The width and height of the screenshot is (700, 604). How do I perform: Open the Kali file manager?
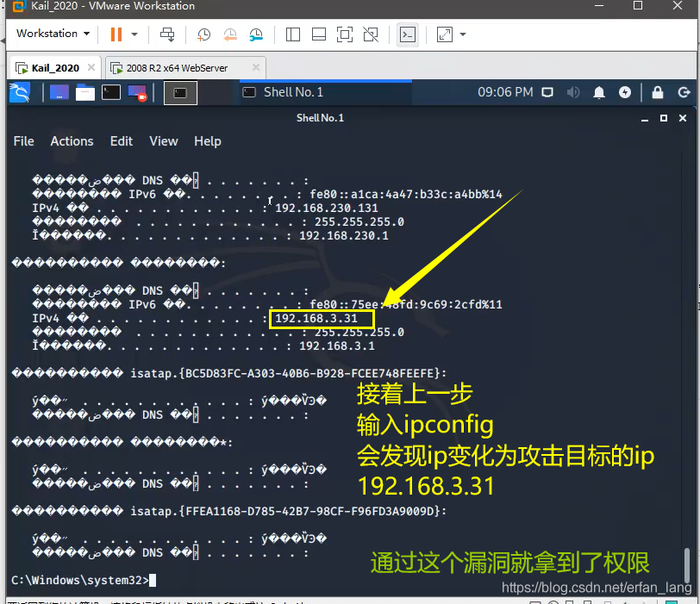(x=84, y=93)
